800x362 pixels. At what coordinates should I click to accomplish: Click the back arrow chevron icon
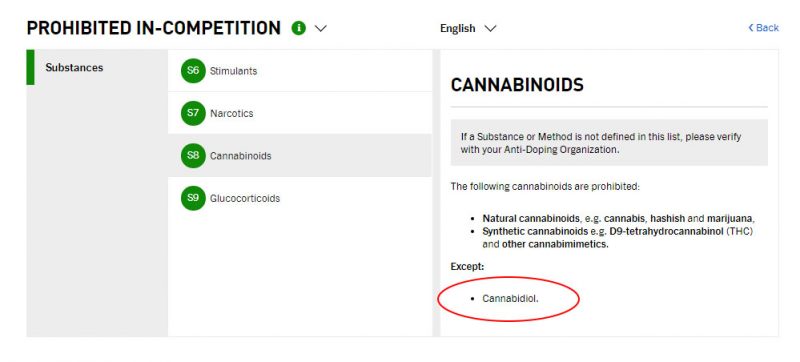click(751, 28)
